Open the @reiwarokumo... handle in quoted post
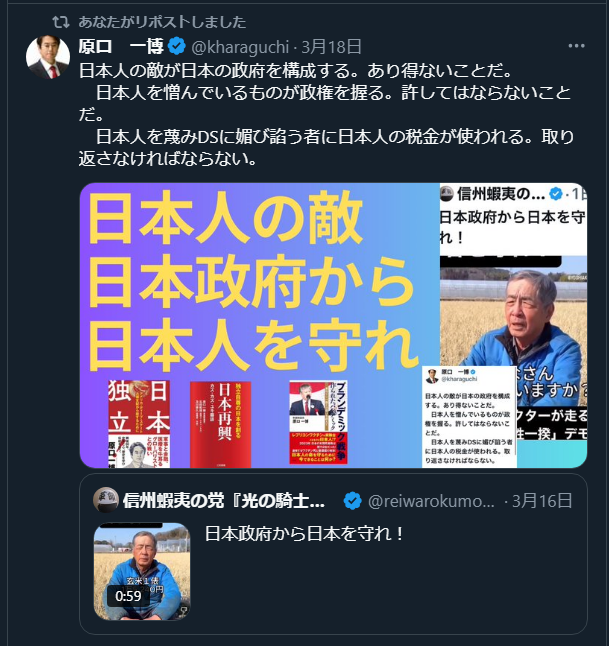 point(431,501)
